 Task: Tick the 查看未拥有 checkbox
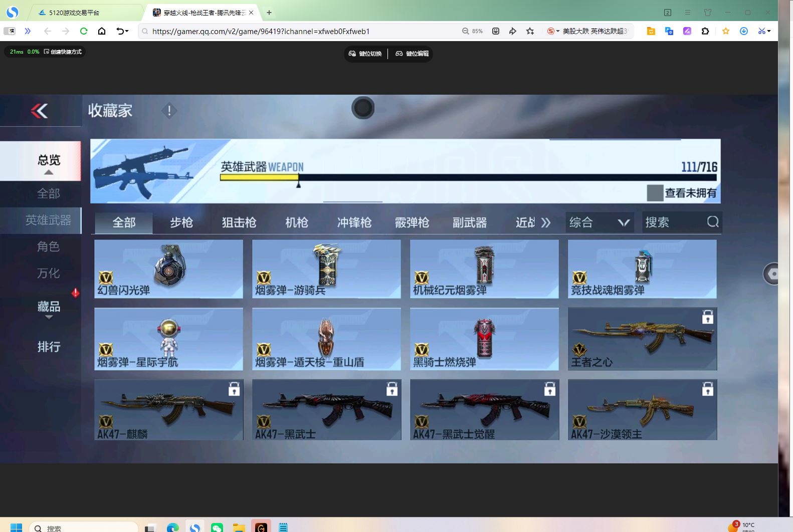tap(655, 193)
